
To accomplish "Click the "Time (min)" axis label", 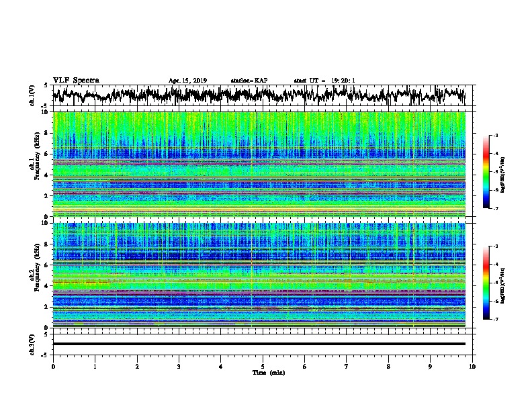I will pyautogui.click(x=269, y=373).
